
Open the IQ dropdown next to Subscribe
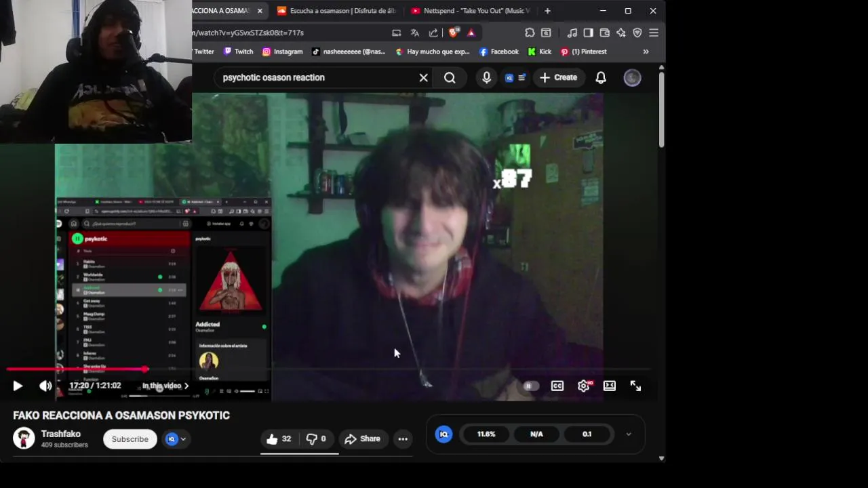[x=176, y=439]
